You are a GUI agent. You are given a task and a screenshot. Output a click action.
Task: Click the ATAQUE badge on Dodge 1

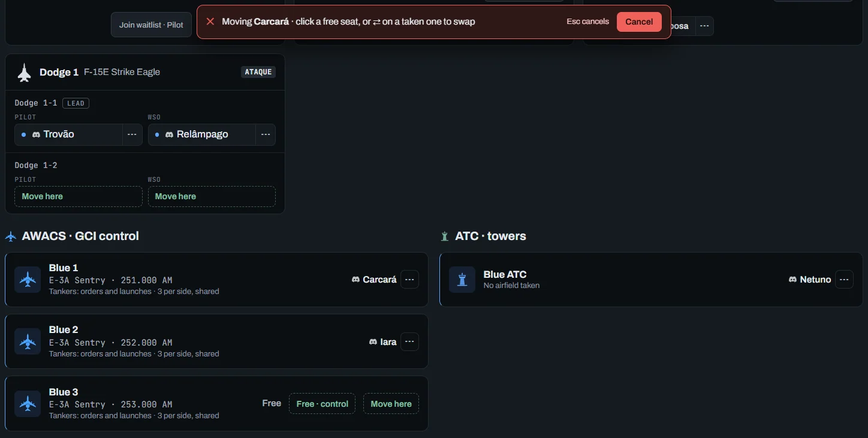pyautogui.click(x=258, y=72)
